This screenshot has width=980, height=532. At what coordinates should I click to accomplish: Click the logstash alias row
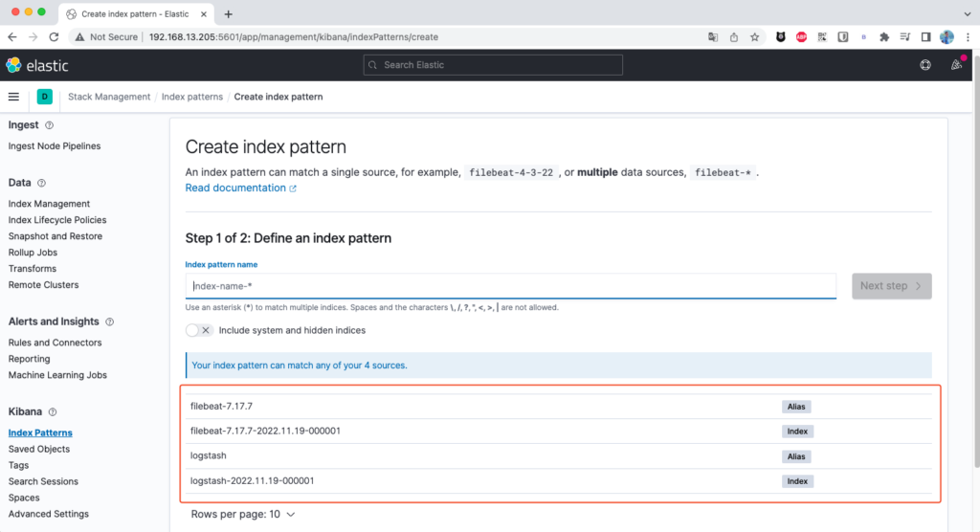coord(559,456)
